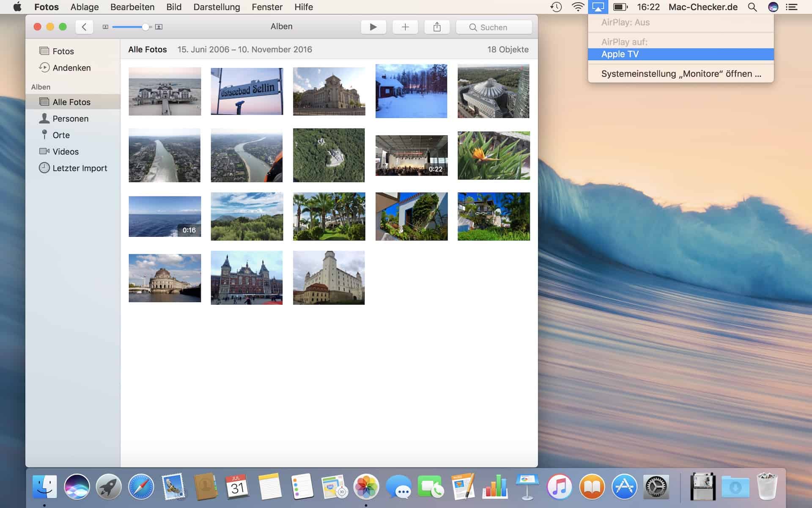Click the Wi-Fi menu bar icon
Image resolution: width=812 pixels, height=508 pixels.
tap(578, 7)
